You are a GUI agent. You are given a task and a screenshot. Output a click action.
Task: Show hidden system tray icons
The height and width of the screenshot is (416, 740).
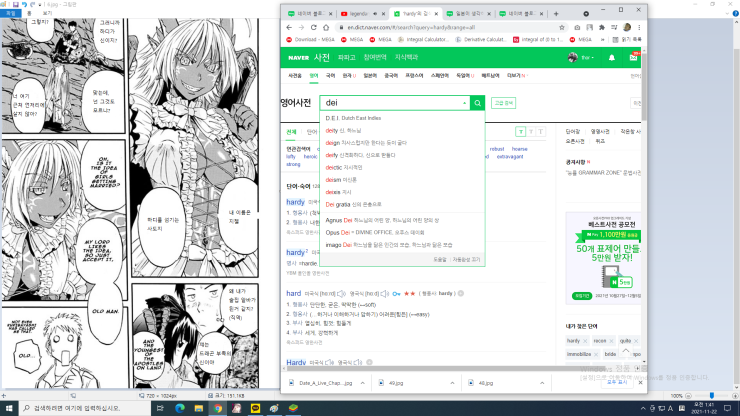(643, 408)
